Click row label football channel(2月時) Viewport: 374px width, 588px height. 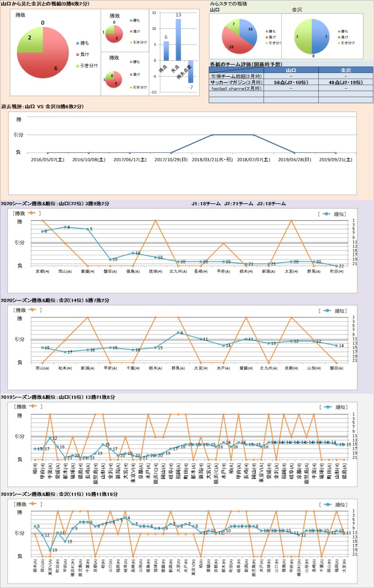point(236,89)
